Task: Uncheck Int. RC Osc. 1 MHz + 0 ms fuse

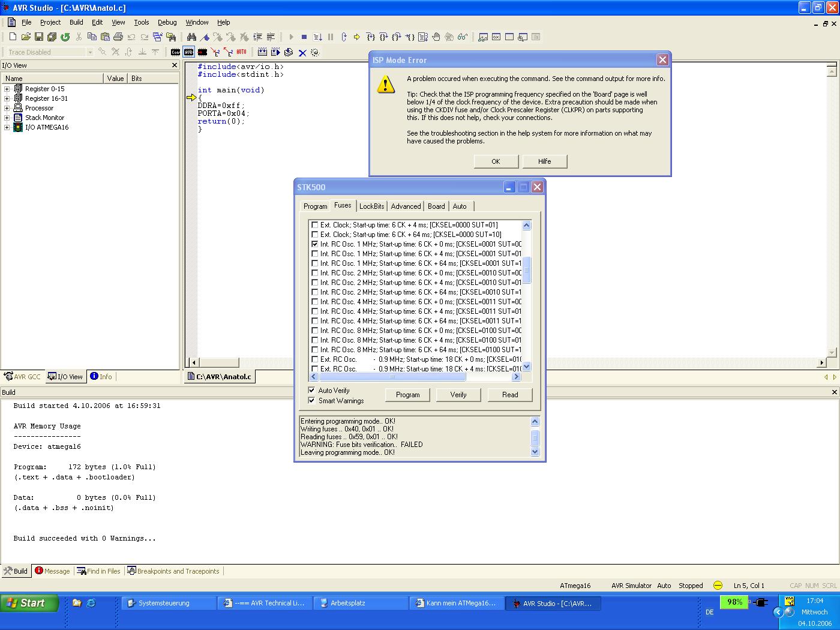Action: point(314,244)
